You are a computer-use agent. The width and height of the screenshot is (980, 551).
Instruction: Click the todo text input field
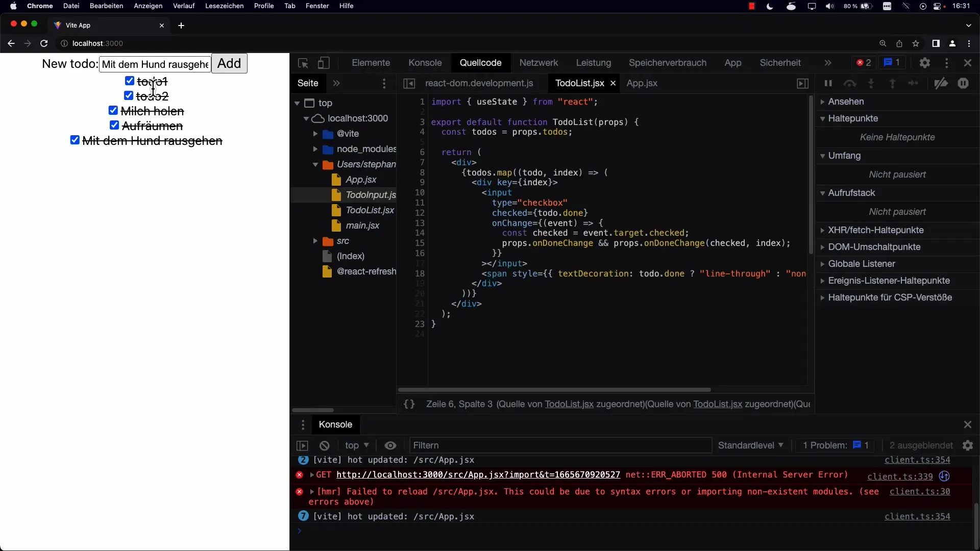tap(155, 64)
